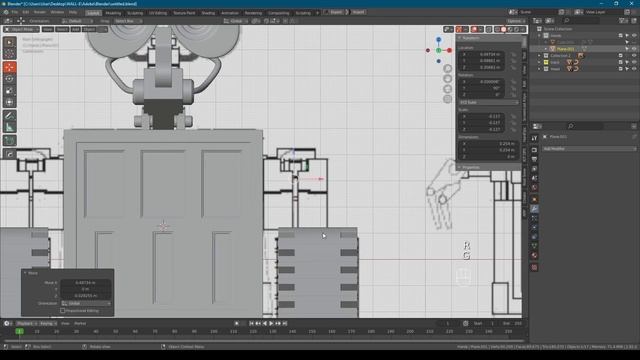
Task: Switch viewport to rendered shading
Action: (x=517, y=29)
